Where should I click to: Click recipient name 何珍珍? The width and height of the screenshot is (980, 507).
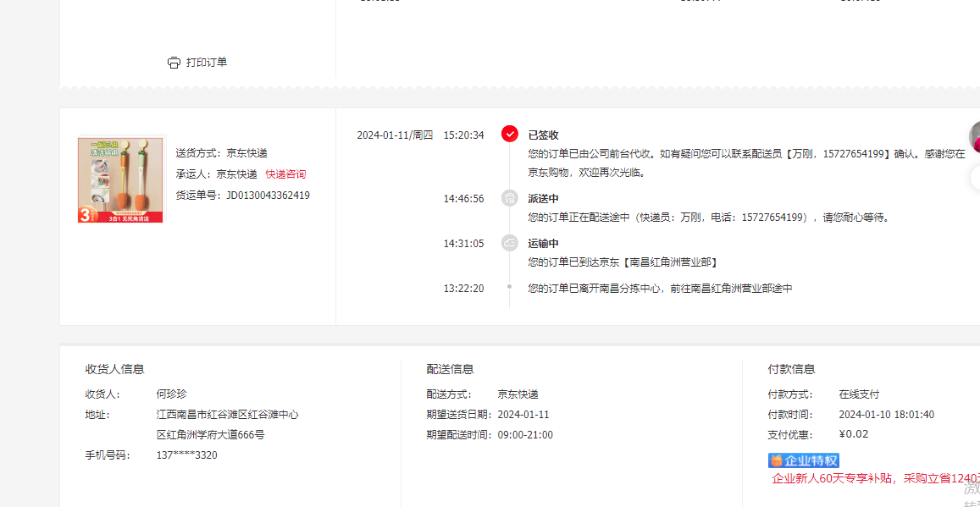coord(171,394)
